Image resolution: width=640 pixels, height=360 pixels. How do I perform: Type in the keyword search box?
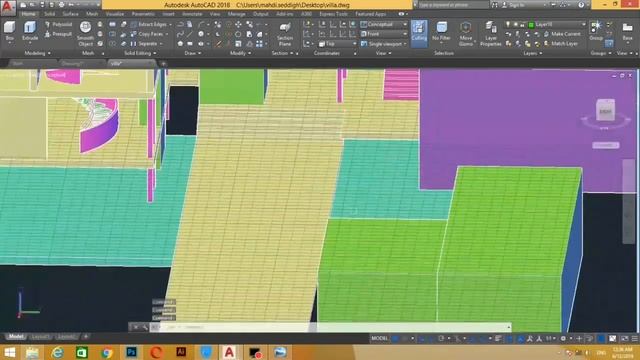453,5
